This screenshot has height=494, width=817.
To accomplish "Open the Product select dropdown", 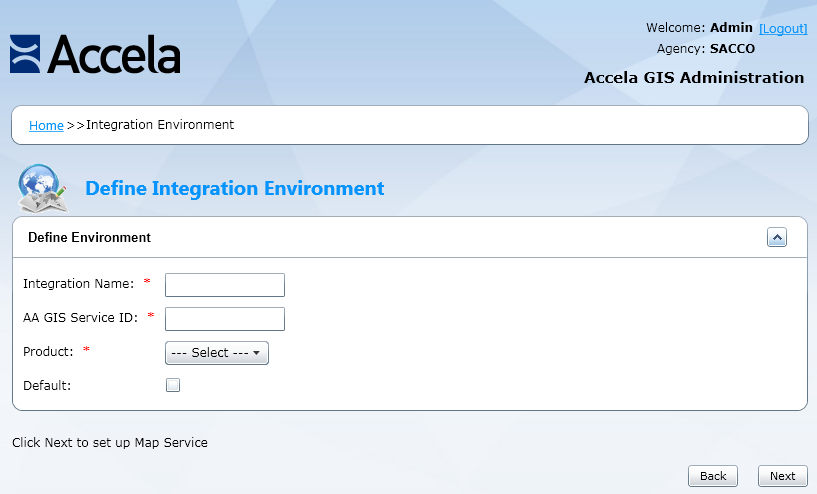I will [217, 353].
